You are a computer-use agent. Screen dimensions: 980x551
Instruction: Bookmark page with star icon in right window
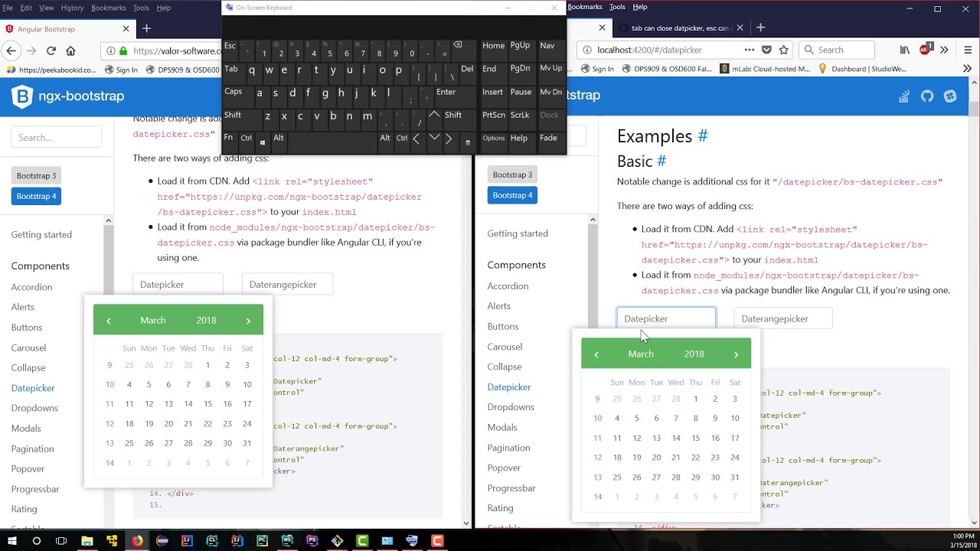783,50
